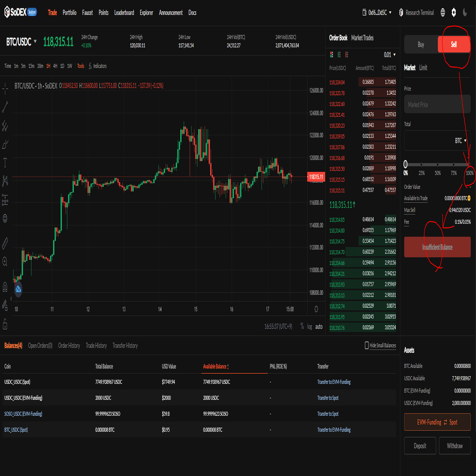Screen dimensions: 476x476
Task: Click ask price 118,324.04 in order book
Action: pyautogui.click(x=337, y=82)
